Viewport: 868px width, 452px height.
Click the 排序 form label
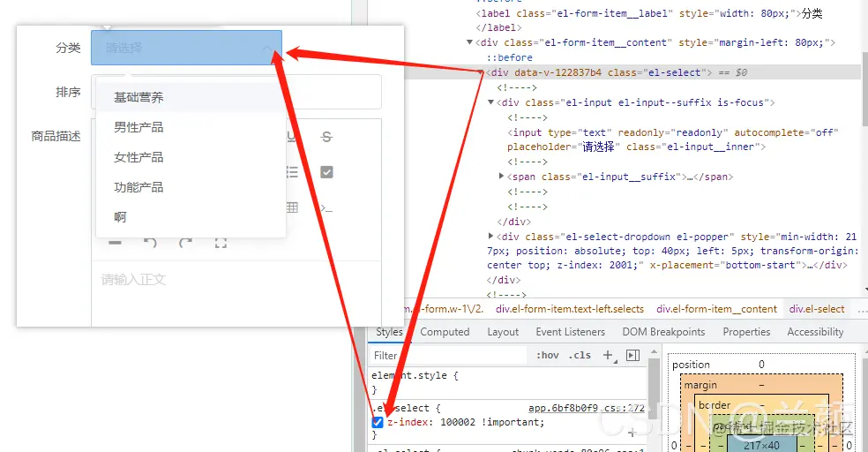pyautogui.click(x=68, y=92)
